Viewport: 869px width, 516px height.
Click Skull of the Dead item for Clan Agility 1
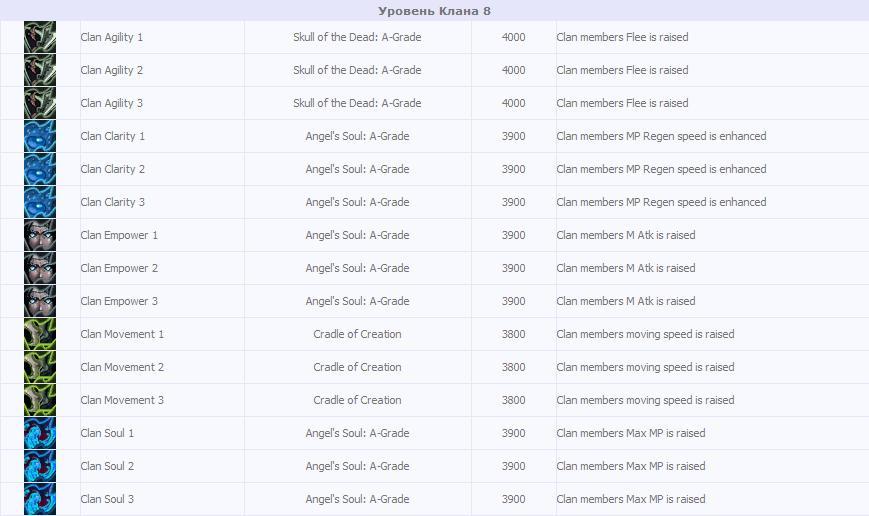pyautogui.click(x=357, y=37)
